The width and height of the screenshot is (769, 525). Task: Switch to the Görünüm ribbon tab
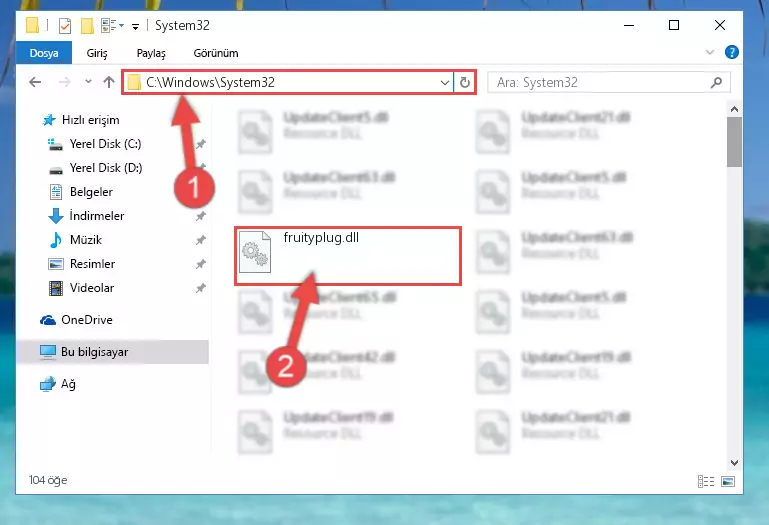click(216, 53)
